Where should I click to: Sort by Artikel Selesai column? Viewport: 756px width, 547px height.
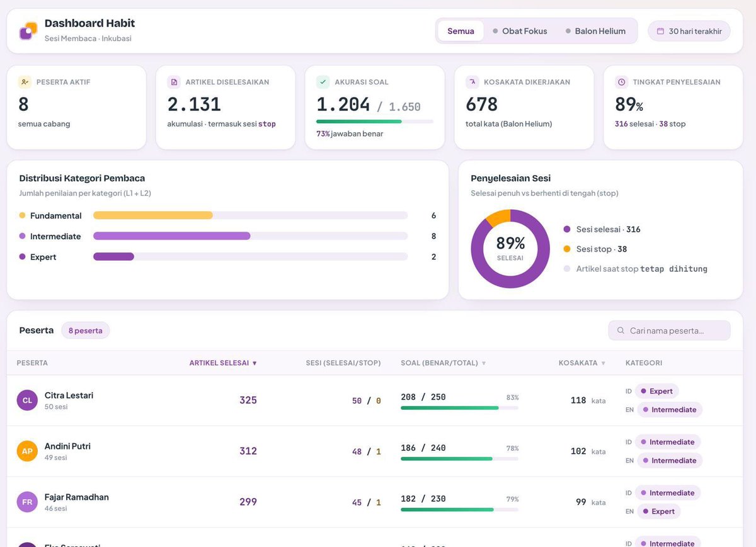pyautogui.click(x=223, y=363)
